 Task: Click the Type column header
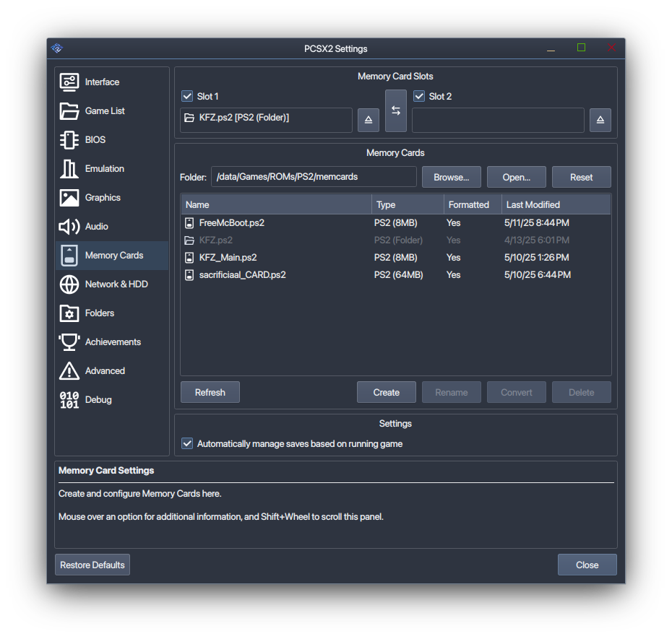[x=407, y=204]
